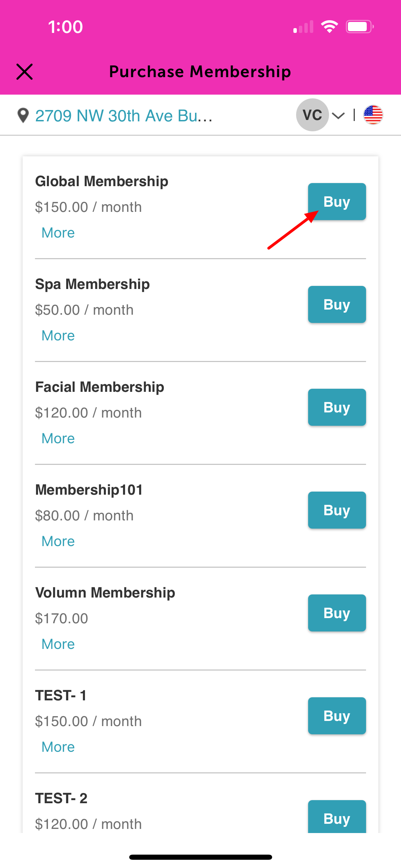This screenshot has height=868, width=401.
Task: Buy the Global Membership
Action: point(337,202)
